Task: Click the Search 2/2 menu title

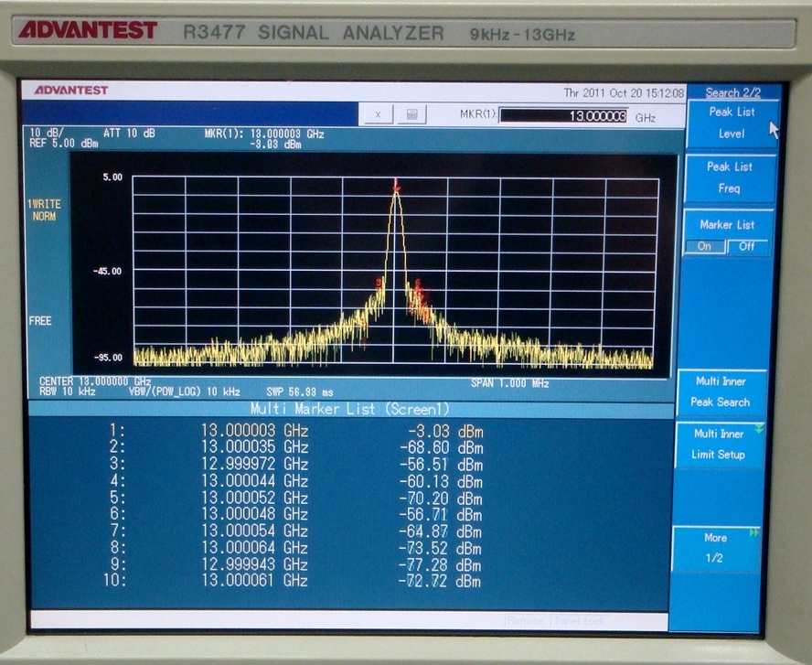Action: (x=732, y=92)
